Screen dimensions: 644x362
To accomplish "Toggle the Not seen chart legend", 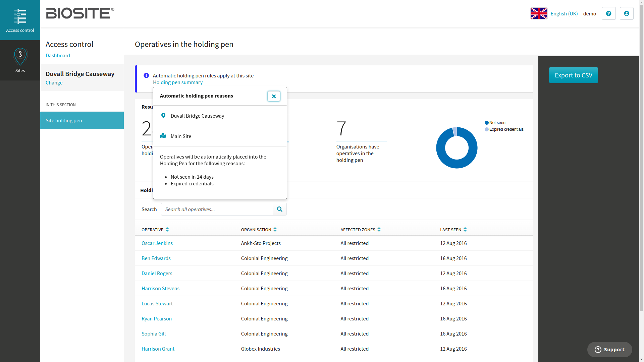I will [x=495, y=123].
